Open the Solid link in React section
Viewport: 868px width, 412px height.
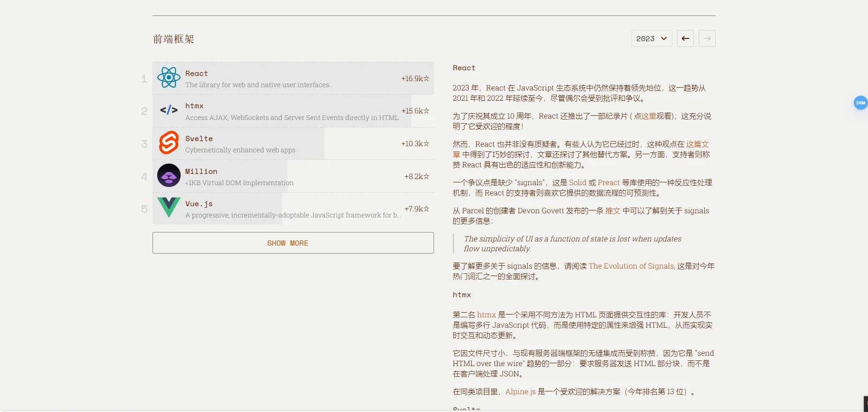[578, 183]
